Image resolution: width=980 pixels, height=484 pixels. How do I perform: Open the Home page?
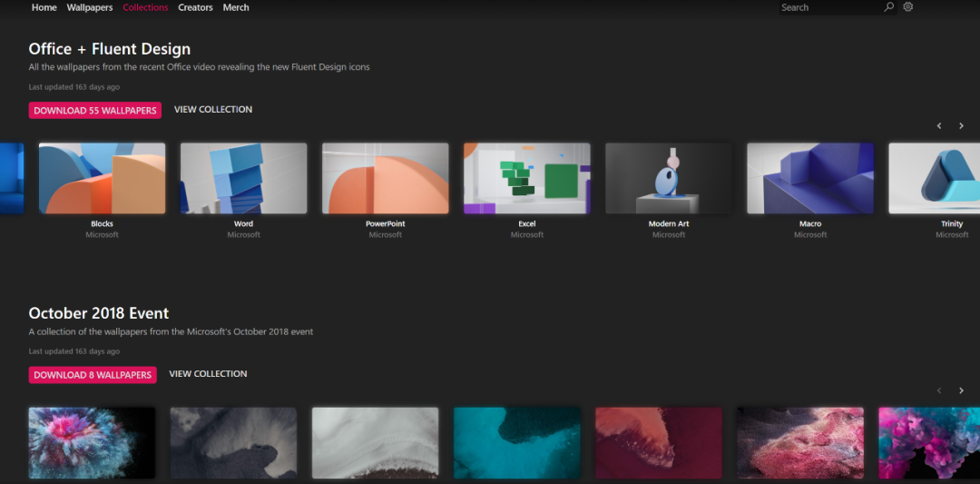coord(44,7)
